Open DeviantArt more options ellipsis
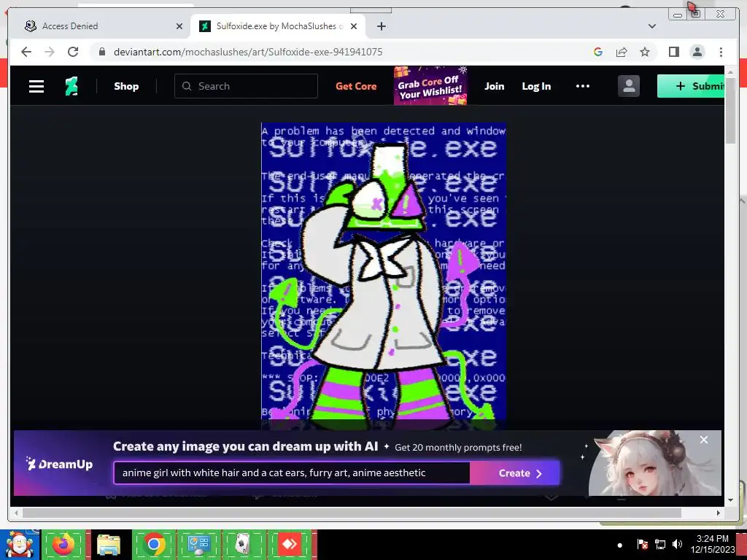The height and width of the screenshot is (560, 747). pyautogui.click(x=583, y=86)
